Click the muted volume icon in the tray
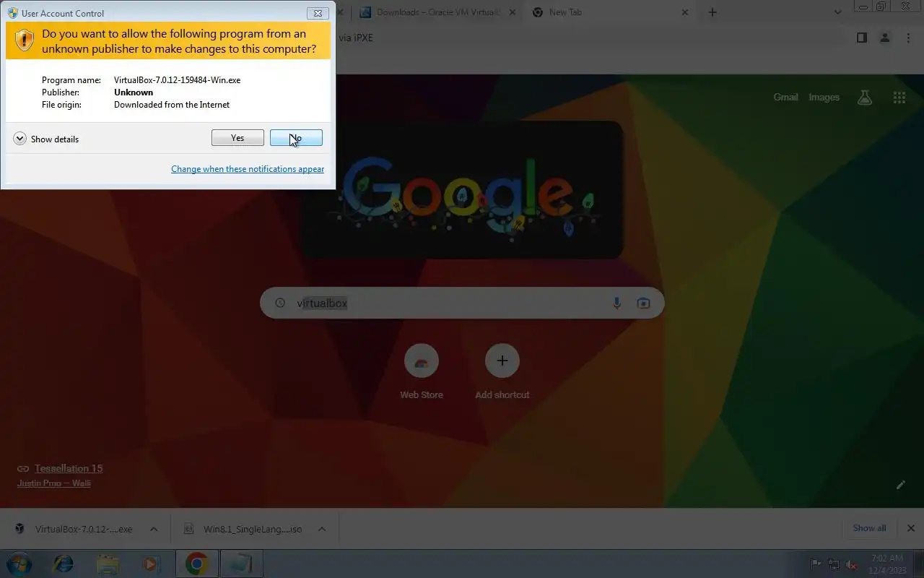 click(x=852, y=564)
